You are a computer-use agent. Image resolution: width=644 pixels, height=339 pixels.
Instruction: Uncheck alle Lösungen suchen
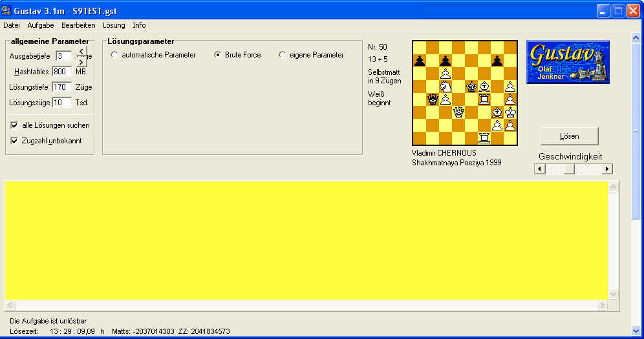coord(15,125)
